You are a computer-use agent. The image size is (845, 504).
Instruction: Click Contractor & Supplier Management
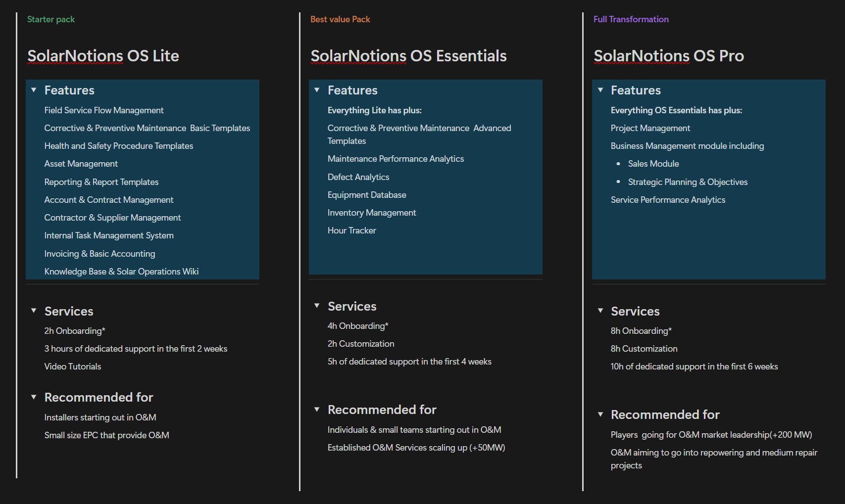(112, 218)
